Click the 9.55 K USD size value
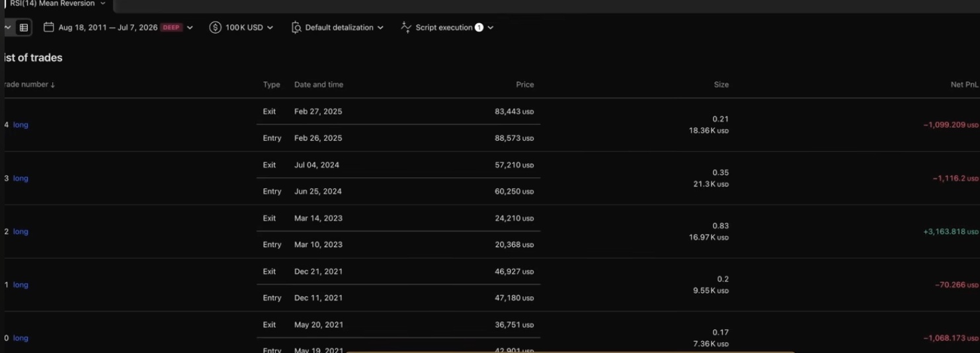The height and width of the screenshot is (353, 980). (x=711, y=291)
